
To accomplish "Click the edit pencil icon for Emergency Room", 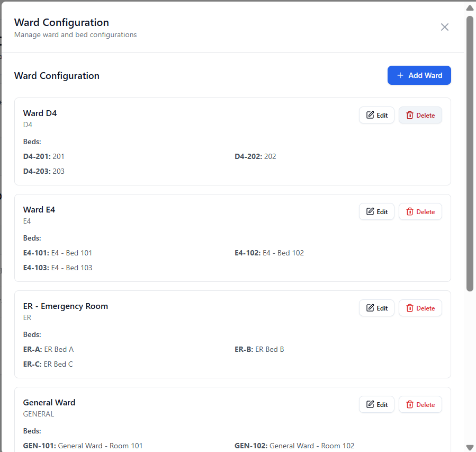I will pos(371,308).
